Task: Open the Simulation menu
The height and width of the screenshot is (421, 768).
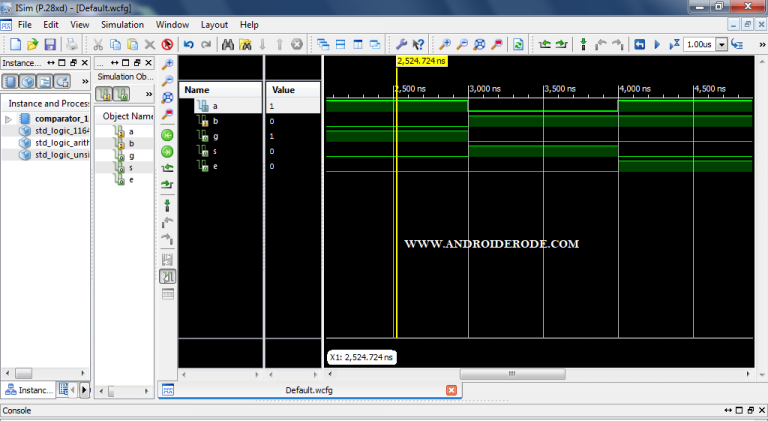Action: (122, 24)
